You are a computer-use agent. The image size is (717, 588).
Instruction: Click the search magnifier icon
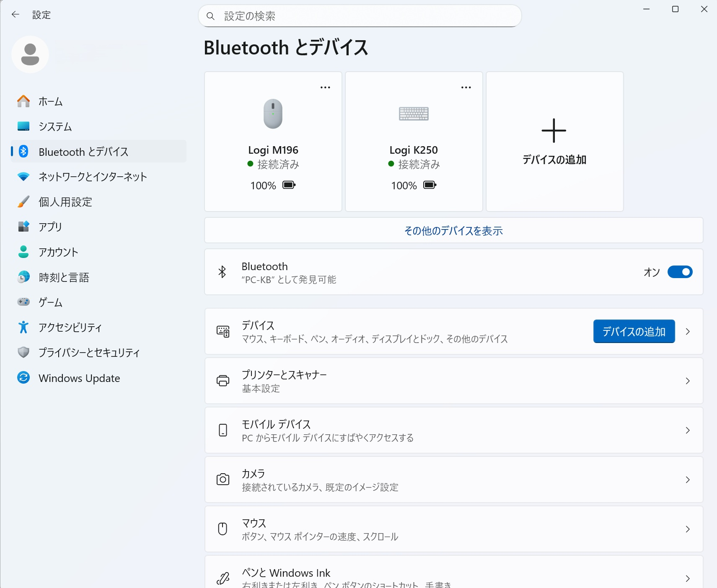coord(211,16)
